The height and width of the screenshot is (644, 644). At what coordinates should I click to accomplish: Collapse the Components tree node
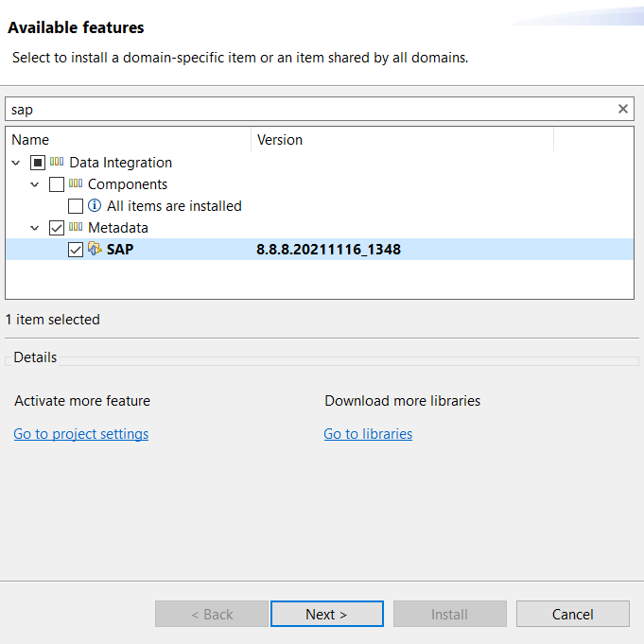tap(35, 184)
